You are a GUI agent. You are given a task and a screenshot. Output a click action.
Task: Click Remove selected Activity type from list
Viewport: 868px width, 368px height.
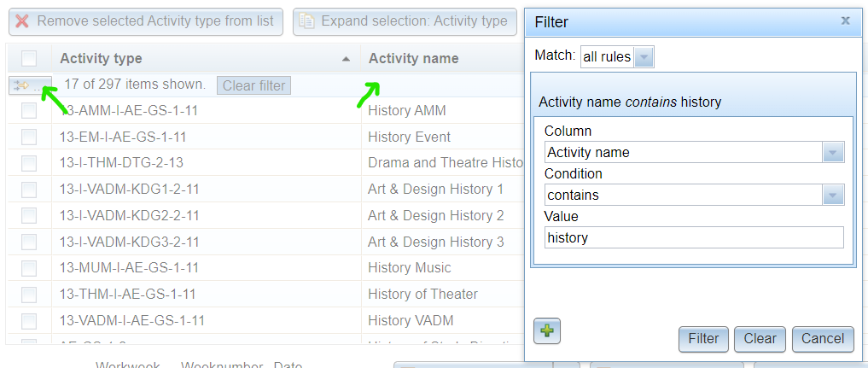(146, 21)
